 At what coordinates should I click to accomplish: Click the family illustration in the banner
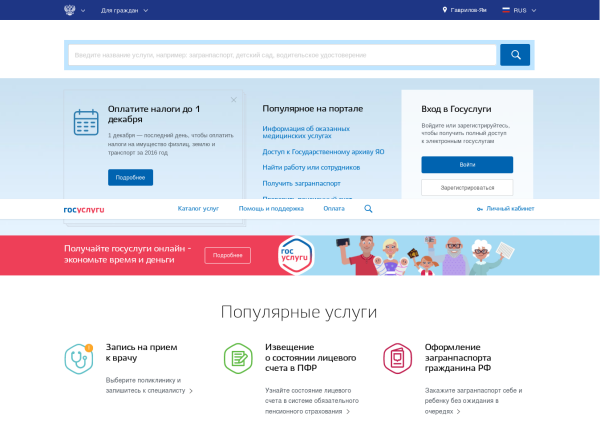tap(425, 255)
